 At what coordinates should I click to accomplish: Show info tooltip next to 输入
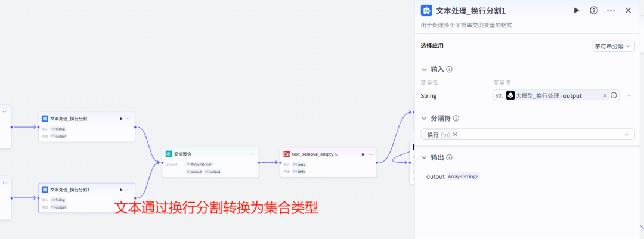pos(450,69)
